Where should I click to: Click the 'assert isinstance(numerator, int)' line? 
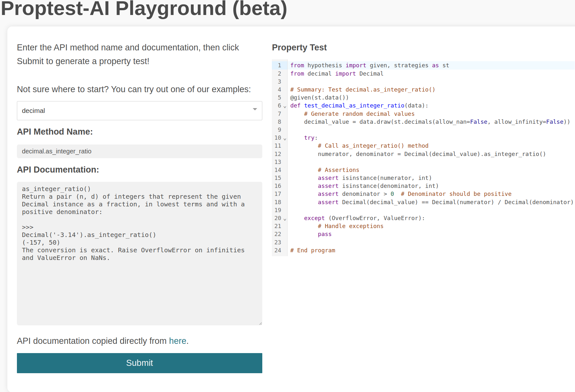coord(375,178)
